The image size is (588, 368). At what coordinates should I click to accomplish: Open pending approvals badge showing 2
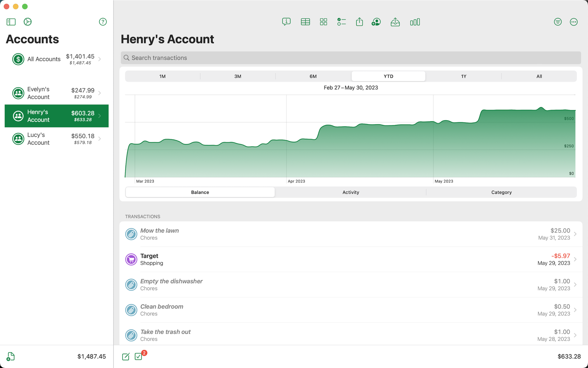click(x=139, y=356)
